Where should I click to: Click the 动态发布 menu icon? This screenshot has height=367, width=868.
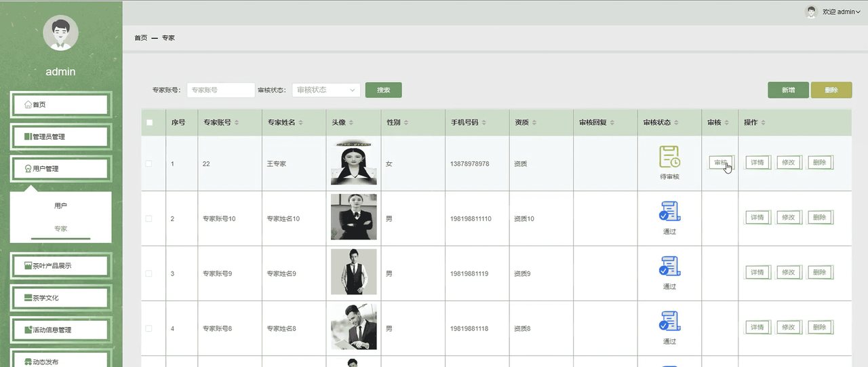28,362
